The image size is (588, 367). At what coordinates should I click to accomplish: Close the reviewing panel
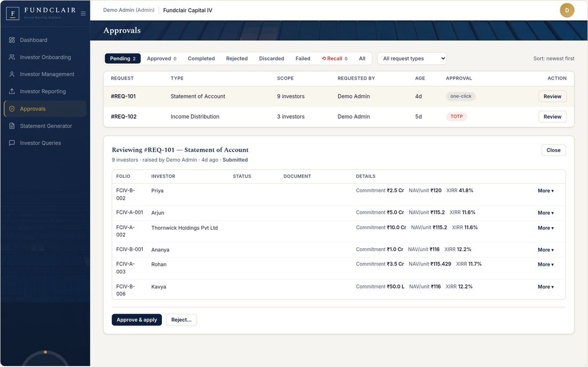553,150
